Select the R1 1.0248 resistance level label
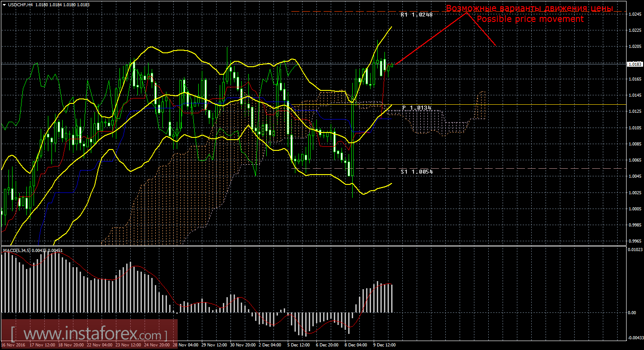 (417, 15)
